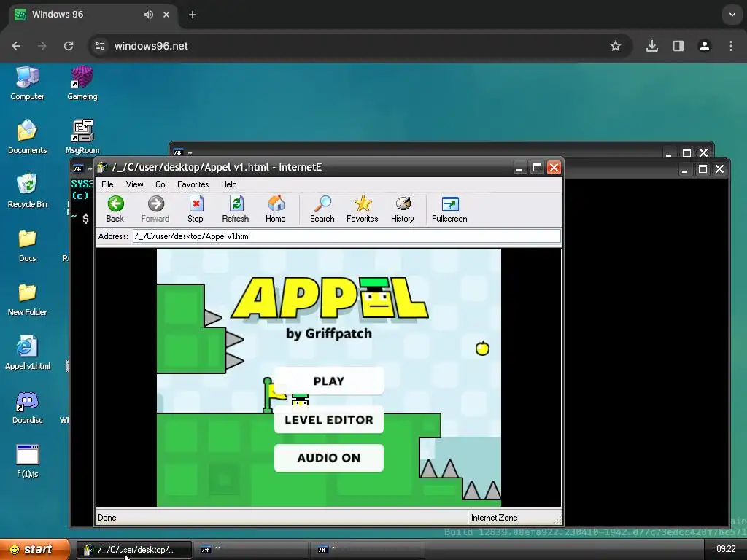Click the taskbar clock 09:22
The image size is (747, 560).
[726, 549]
